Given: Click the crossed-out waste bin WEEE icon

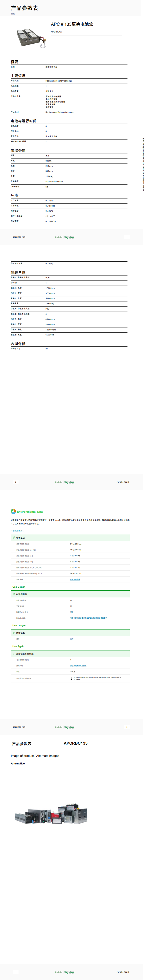Looking at the screenshot, I should 71,678.
